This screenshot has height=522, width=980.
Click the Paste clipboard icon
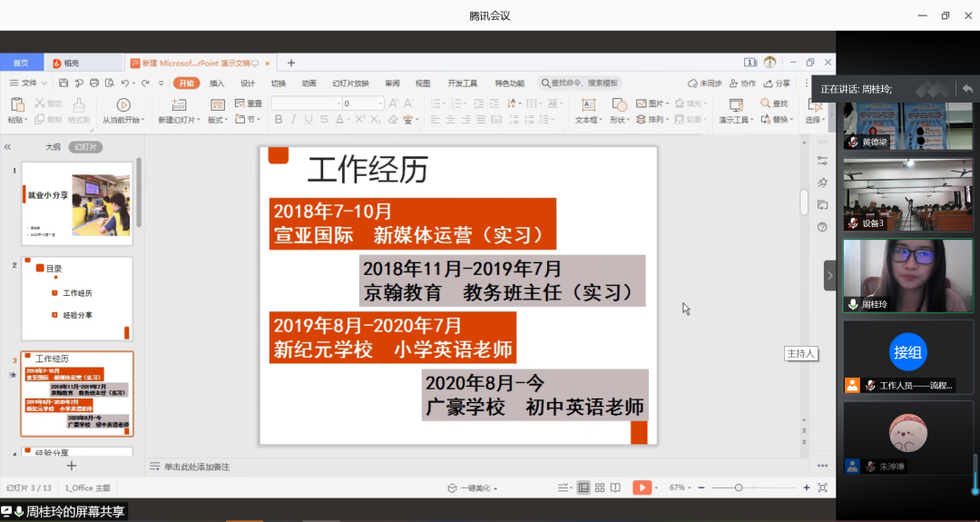tap(15, 107)
